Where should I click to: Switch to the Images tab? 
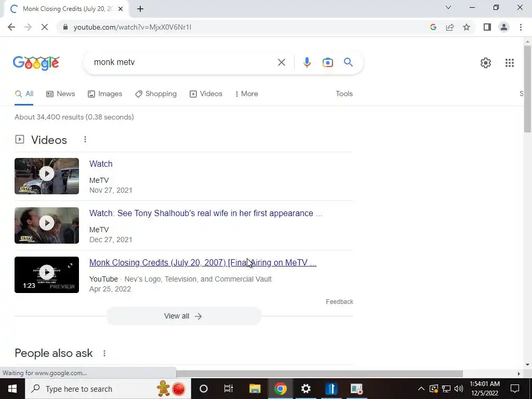[105, 94]
